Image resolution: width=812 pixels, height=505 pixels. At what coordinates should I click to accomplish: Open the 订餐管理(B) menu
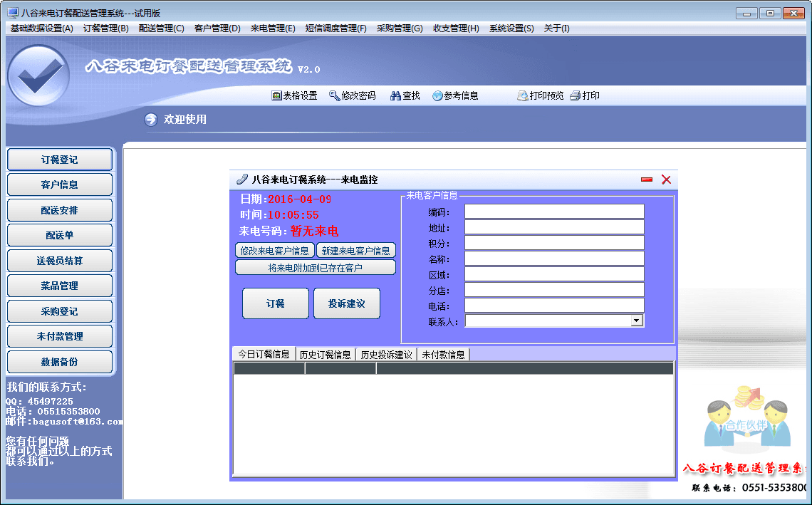(x=106, y=28)
